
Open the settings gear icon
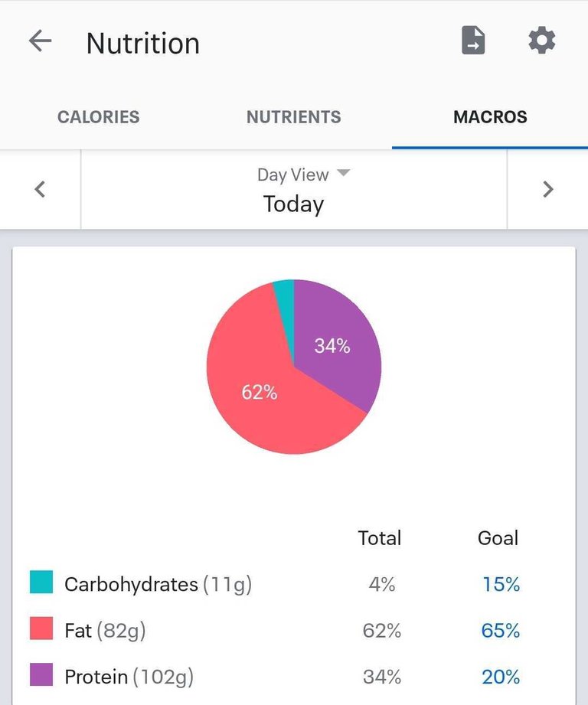(542, 41)
